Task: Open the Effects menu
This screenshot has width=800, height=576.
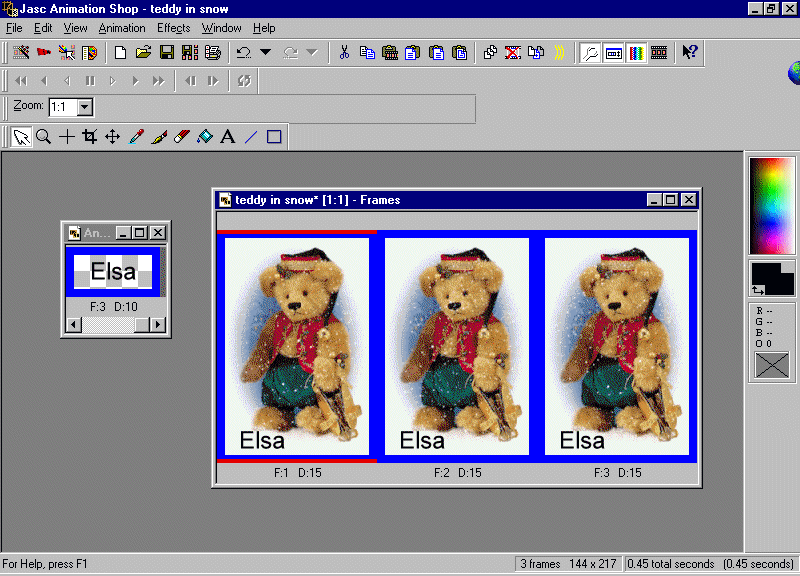Action: point(173,28)
